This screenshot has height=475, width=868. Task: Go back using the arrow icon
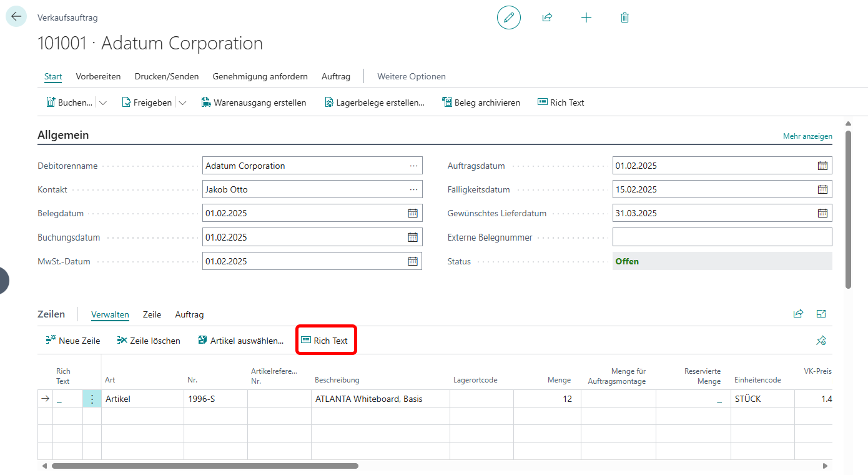coord(16,17)
